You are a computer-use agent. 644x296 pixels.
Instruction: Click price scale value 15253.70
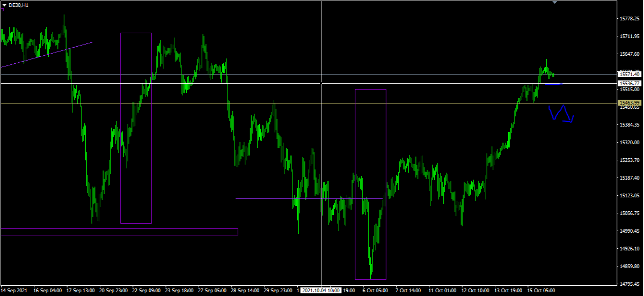tap(630, 160)
